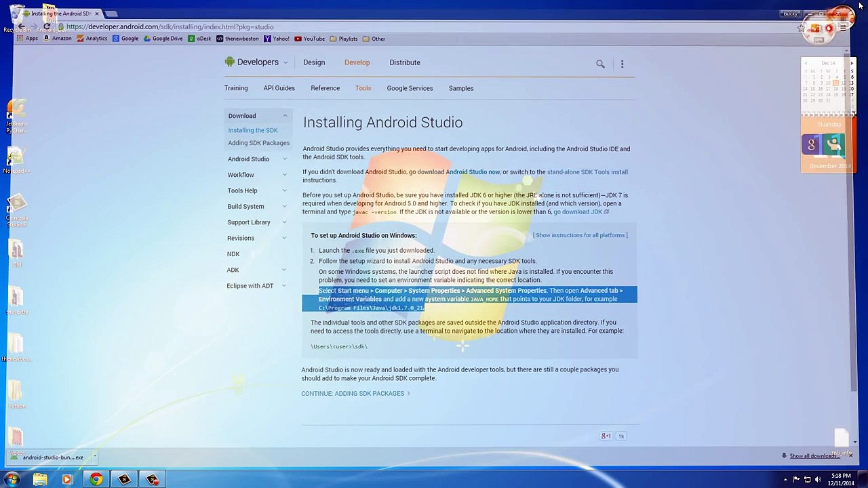Open Windows Start menu orb
The height and width of the screenshot is (488, 868).
pos(12,480)
